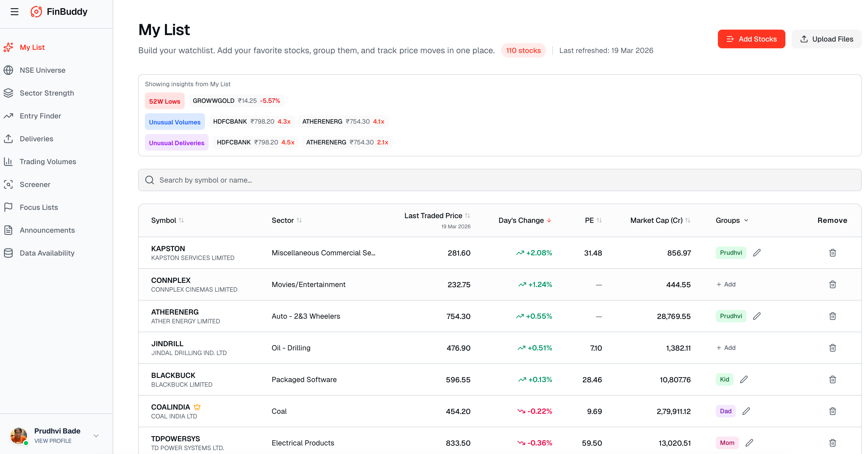Click Prudhvi Bade profile avatar

tap(18, 436)
